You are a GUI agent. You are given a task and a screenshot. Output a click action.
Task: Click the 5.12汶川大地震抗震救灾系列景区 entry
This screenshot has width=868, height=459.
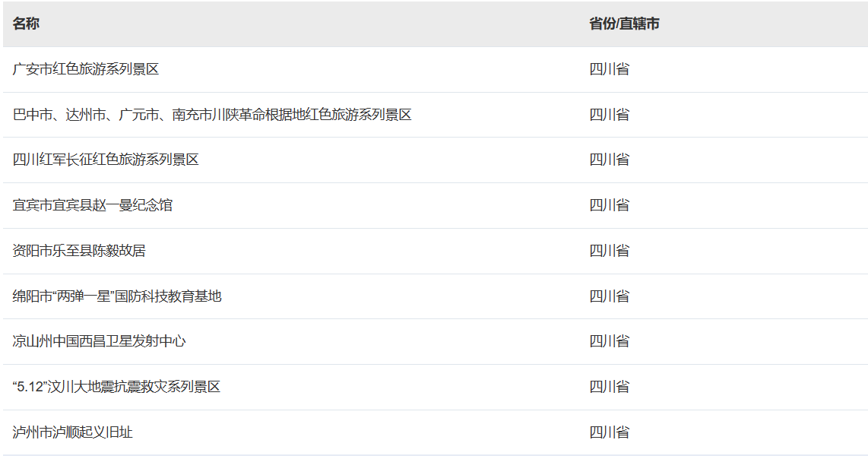click(x=116, y=387)
